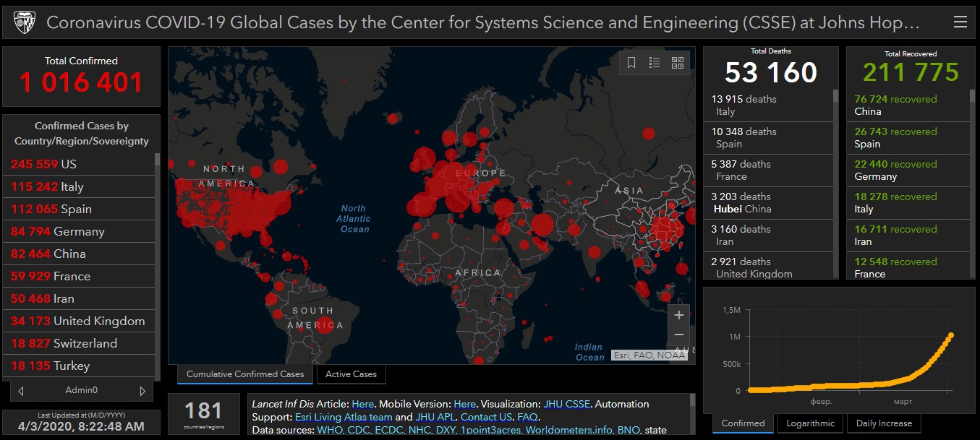Show the Daily Increase chart tab

point(884,423)
